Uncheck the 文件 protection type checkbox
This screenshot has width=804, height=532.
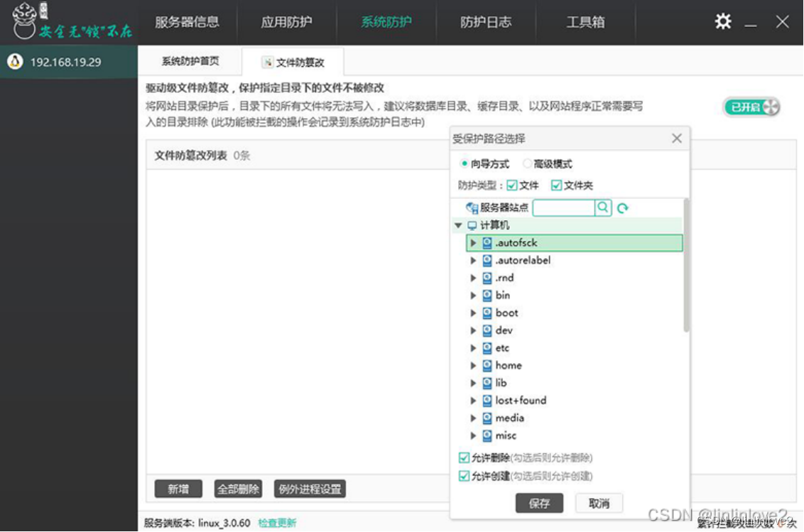click(x=511, y=185)
